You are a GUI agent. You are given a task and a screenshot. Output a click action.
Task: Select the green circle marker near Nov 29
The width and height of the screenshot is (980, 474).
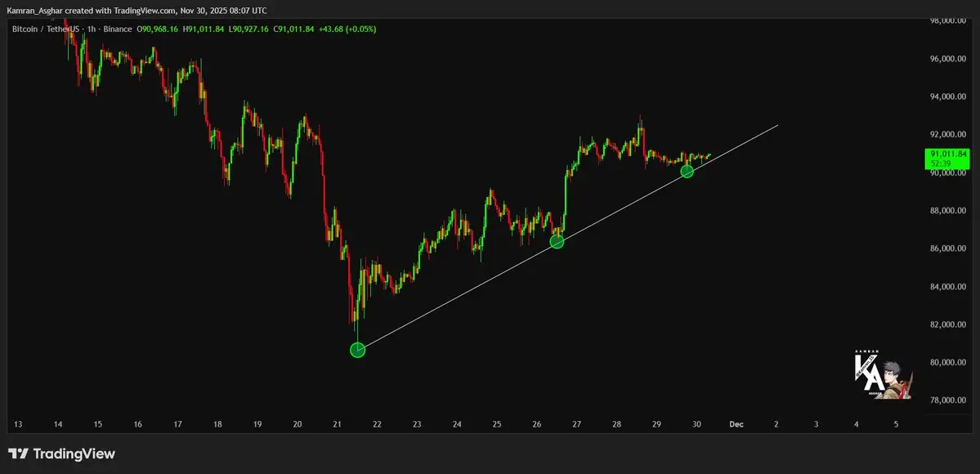coord(687,171)
